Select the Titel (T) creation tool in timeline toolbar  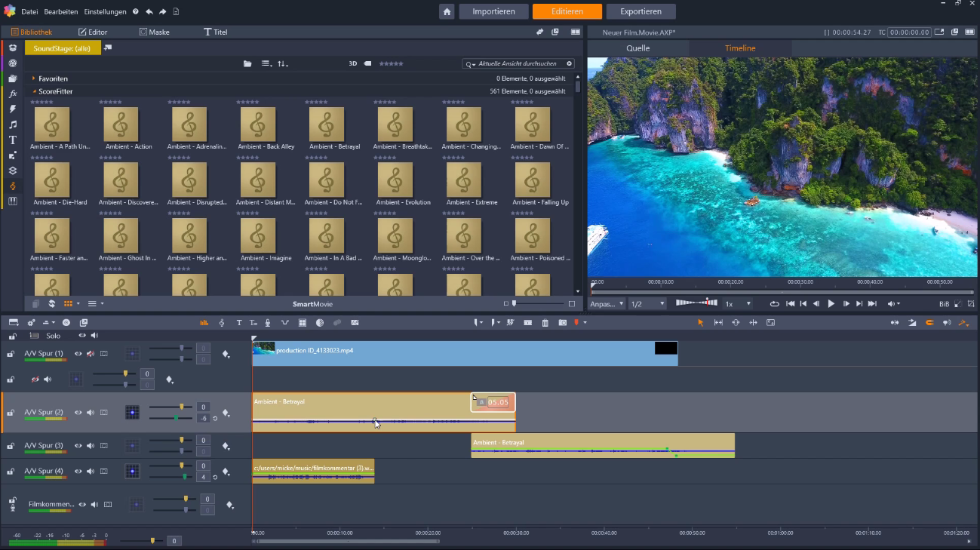click(x=239, y=322)
